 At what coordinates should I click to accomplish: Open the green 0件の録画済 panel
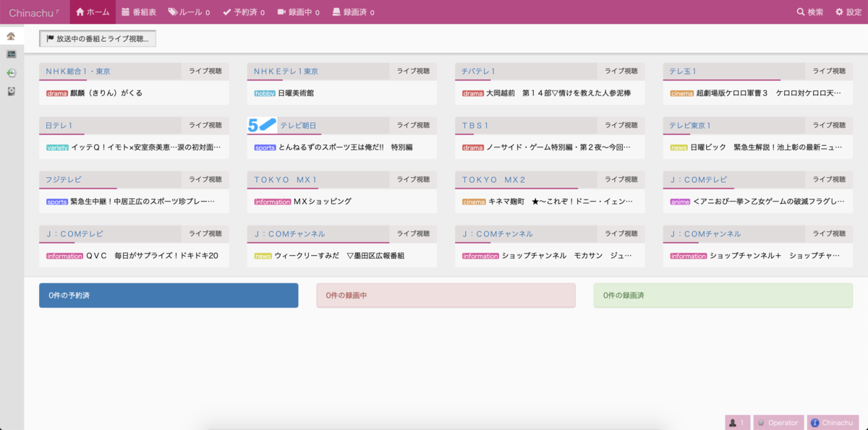tap(723, 296)
